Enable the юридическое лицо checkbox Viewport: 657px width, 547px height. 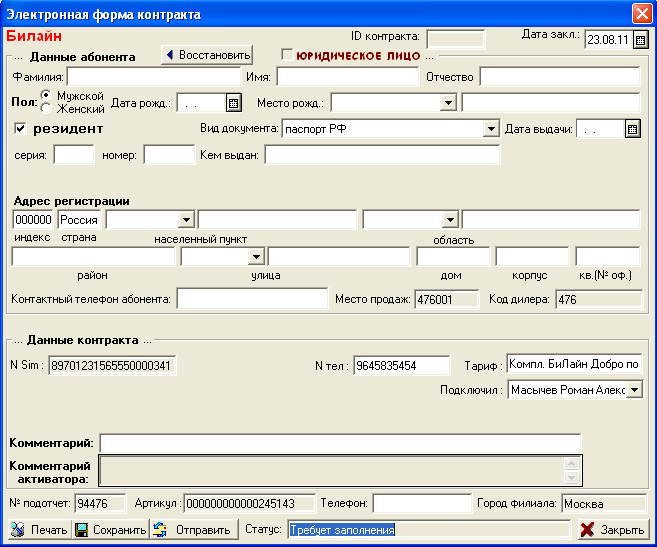click(287, 55)
